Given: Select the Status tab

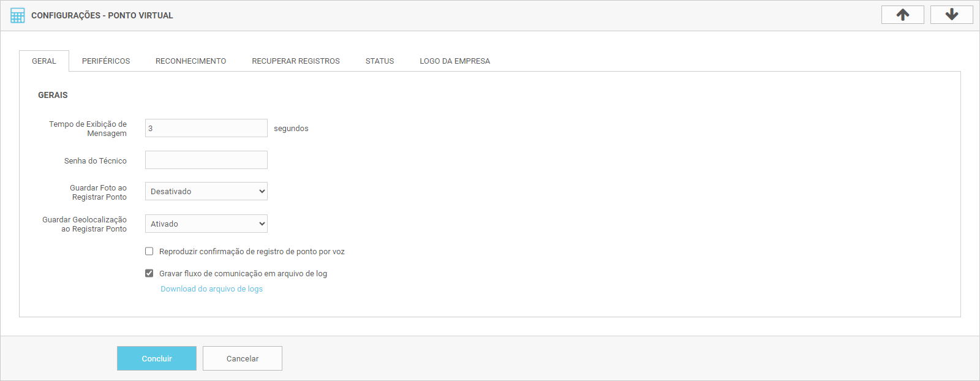Looking at the screenshot, I should tap(379, 61).
